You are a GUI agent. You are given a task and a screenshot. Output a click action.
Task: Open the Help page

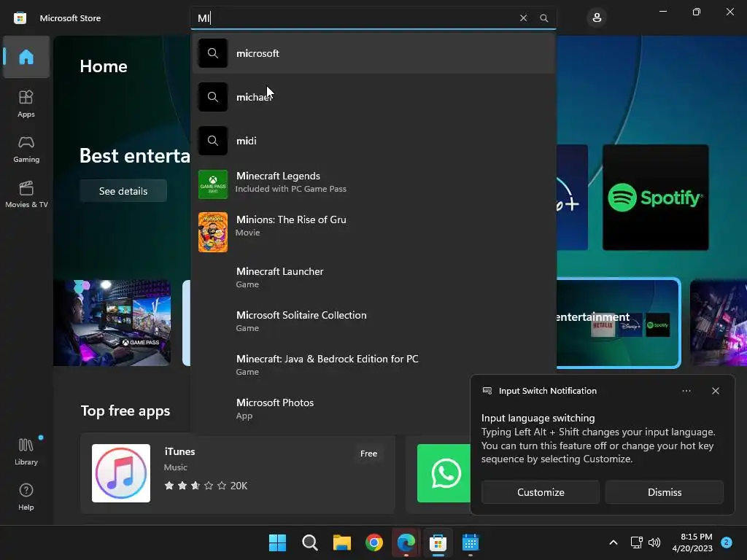[26, 497]
